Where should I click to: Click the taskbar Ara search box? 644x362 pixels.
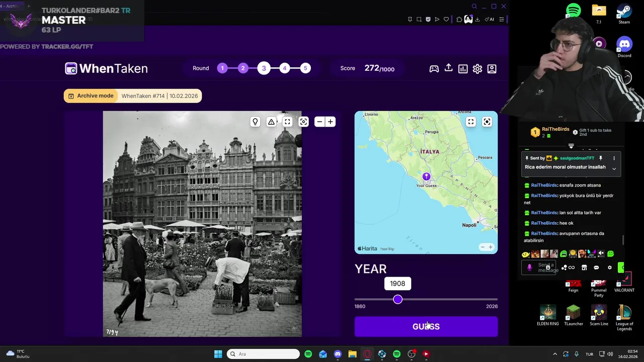click(263, 354)
